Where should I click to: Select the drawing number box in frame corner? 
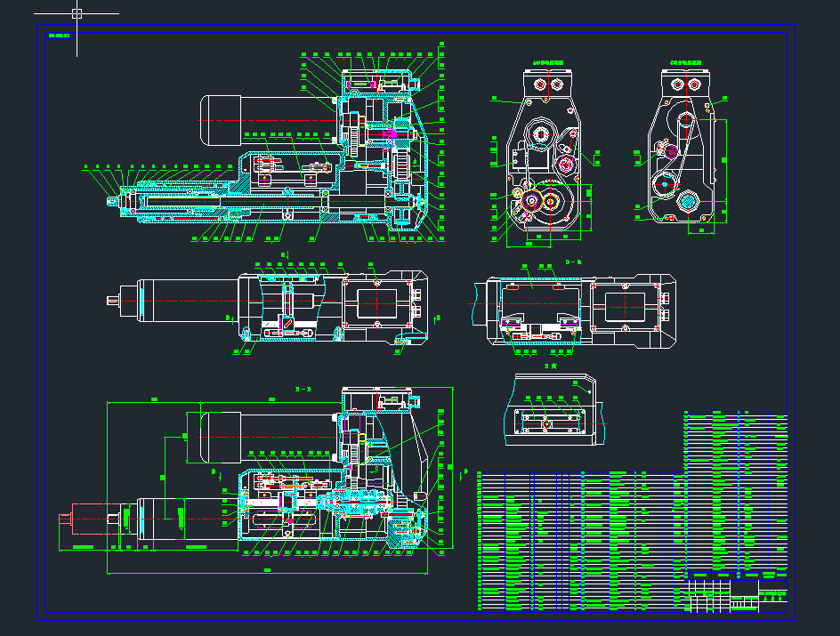pyautogui.click(x=60, y=36)
